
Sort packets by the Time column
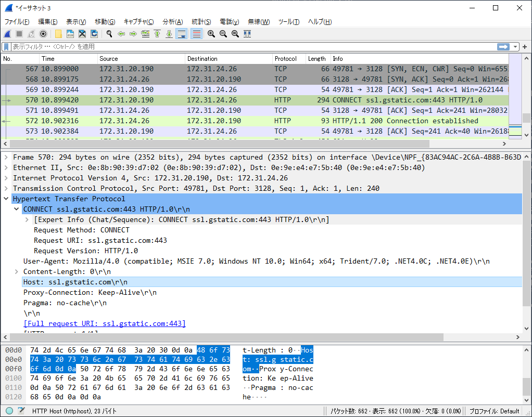point(68,59)
